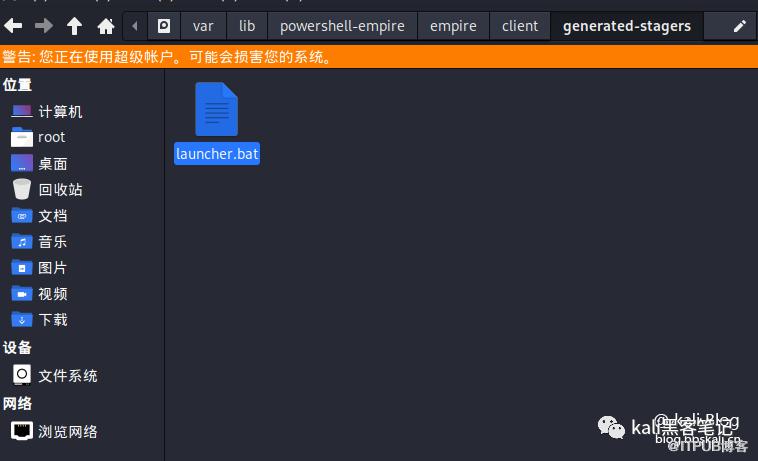Click the 网络 section heading
The height and width of the screenshot is (461, 758).
click(17, 403)
